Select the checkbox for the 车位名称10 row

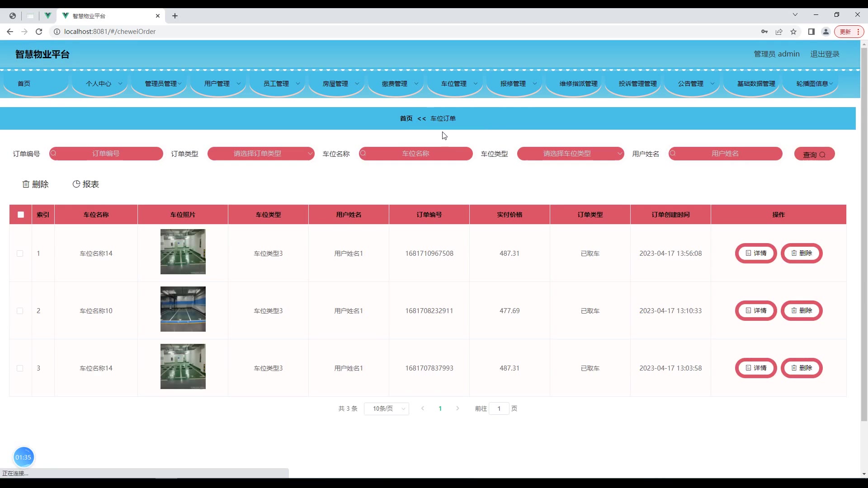20,311
